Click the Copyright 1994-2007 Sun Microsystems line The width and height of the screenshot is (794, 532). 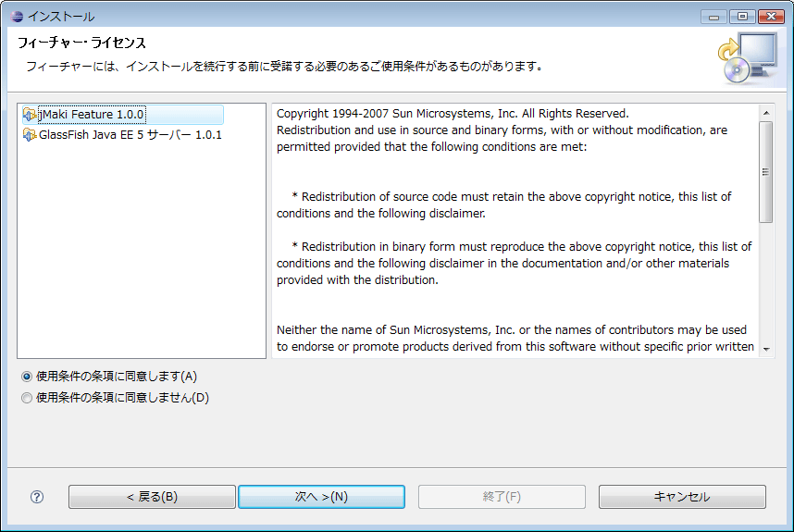[x=453, y=114]
